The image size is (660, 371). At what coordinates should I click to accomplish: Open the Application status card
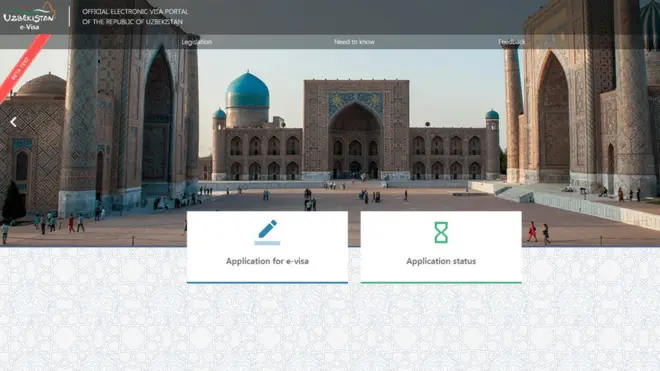pyautogui.click(x=441, y=247)
